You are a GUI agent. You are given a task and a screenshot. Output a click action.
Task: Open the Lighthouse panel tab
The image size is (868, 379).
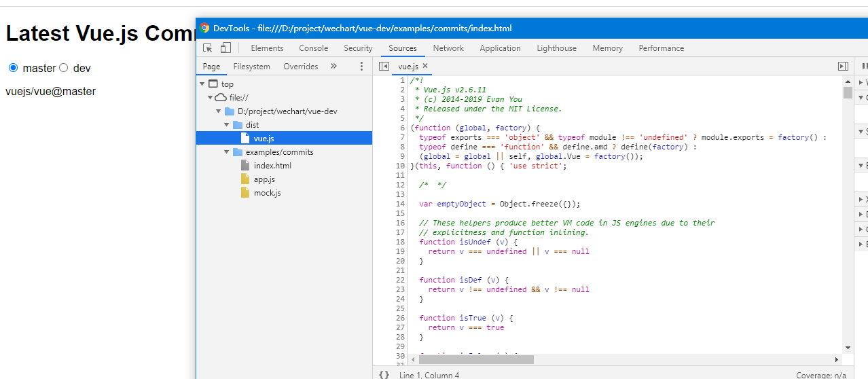coord(557,48)
